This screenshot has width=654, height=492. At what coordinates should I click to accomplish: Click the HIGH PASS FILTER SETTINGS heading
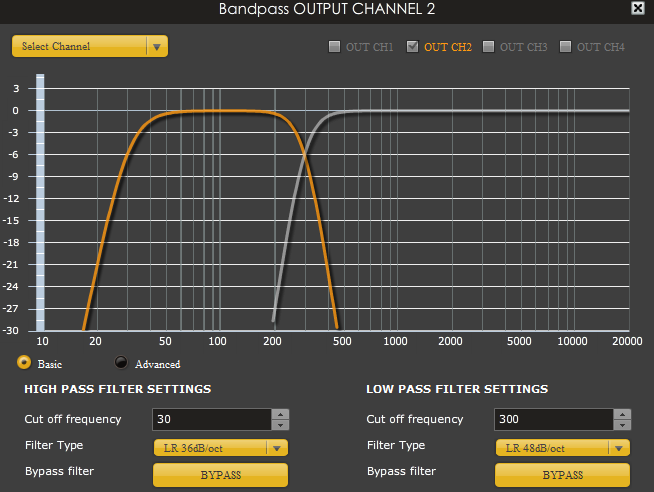click(x=118, y=389)
